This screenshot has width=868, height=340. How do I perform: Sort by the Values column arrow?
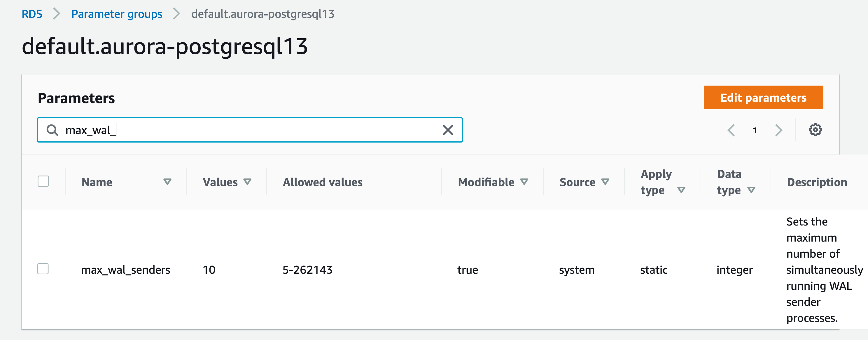(x=248, y=182)
